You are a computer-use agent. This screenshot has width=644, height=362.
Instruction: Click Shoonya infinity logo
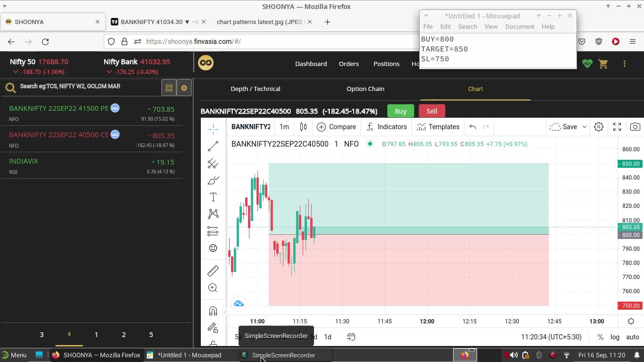point(206,63)
